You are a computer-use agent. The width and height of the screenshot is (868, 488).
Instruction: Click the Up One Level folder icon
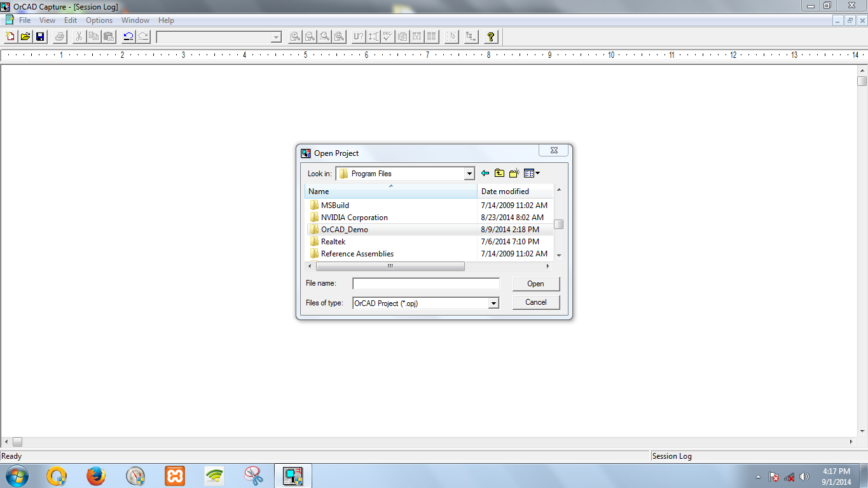[499, 172]
